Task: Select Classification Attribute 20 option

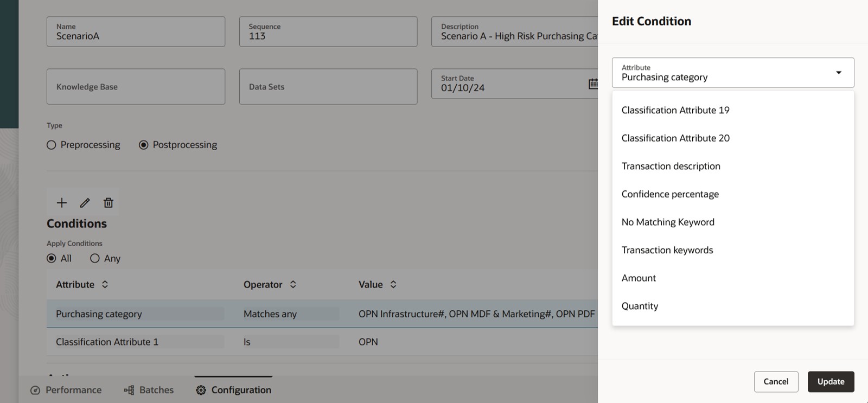Action: point(733,138)
